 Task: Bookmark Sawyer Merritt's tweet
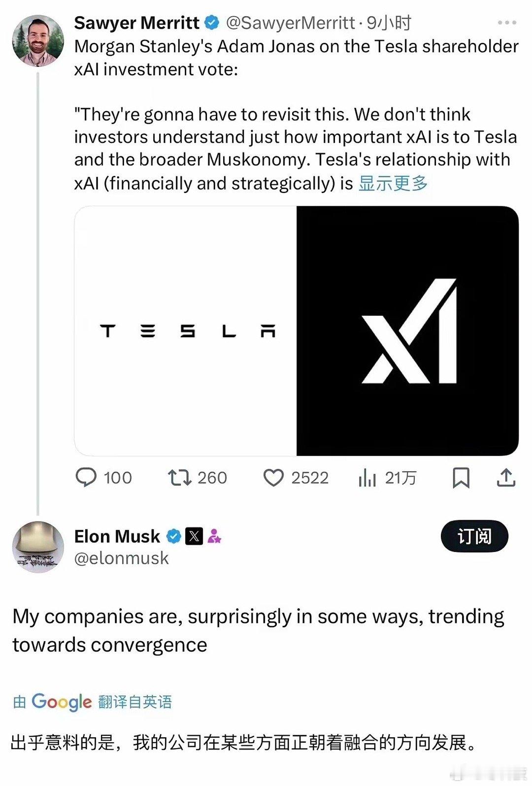(461, 478)
